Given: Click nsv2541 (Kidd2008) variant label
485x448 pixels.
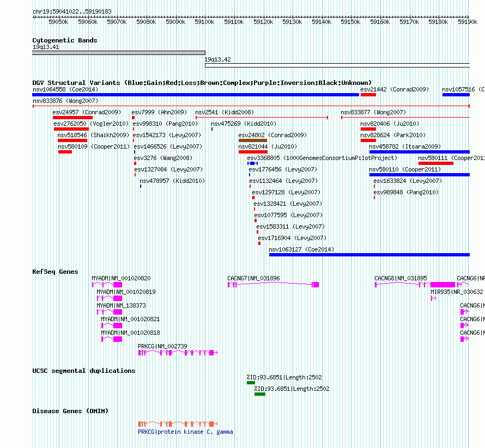Looking at the screenshot, I should click(x=225, y=112).
